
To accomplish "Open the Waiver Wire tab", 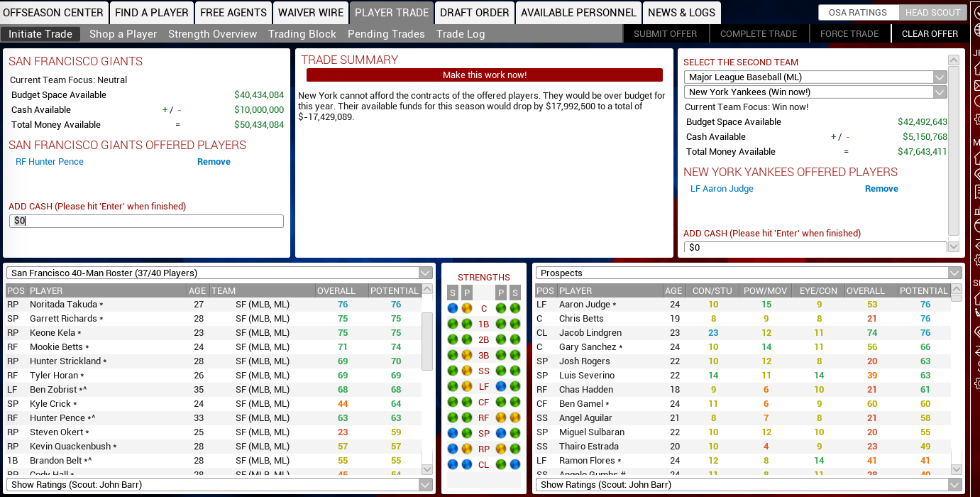I will tap(311, 13).
